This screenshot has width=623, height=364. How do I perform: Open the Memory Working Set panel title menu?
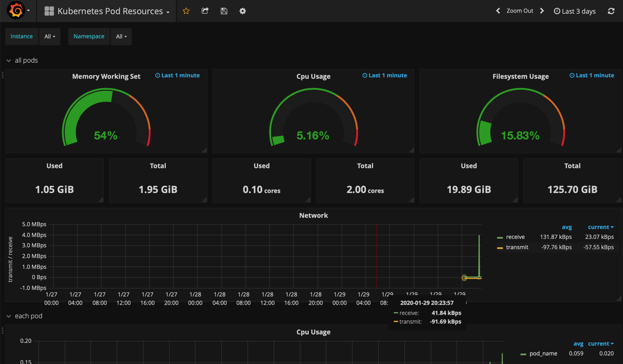[106, 76]
